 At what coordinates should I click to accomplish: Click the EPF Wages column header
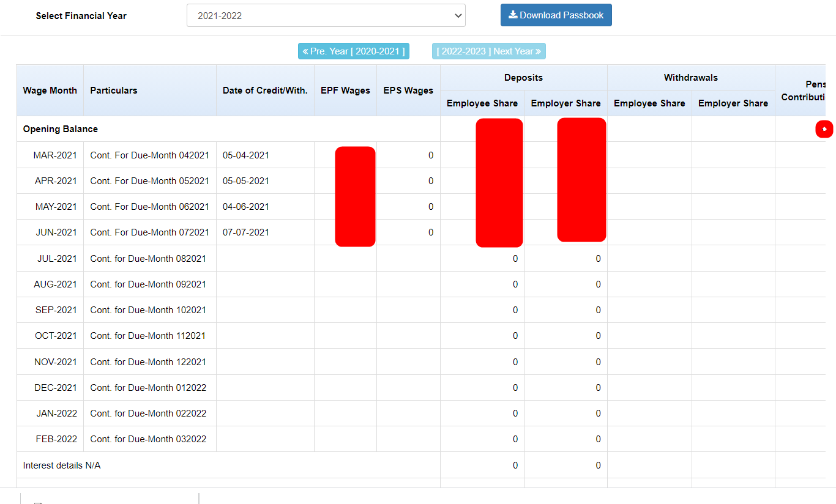click(345, 91)
